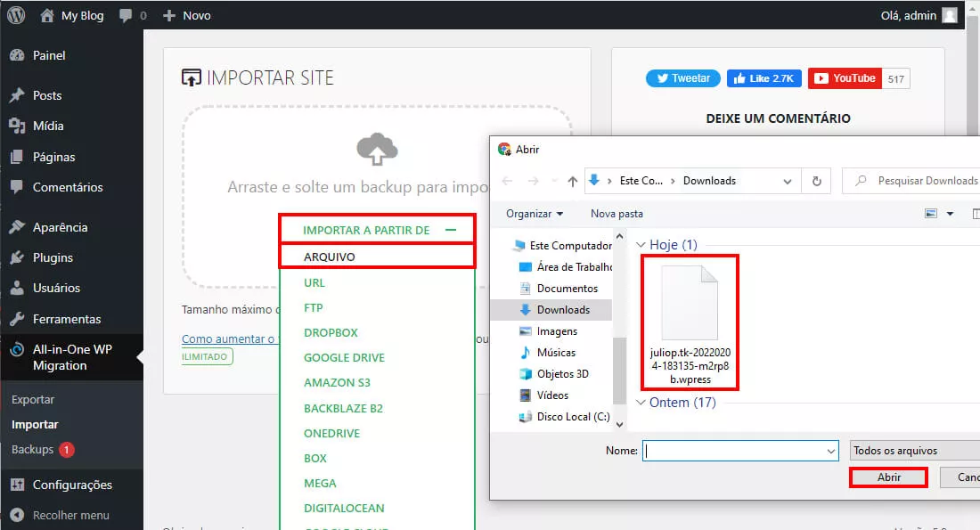Select Objetos 3D folder
Image resolution: width=980 pixels, height=530 pixels.
[x=554, y=374]
